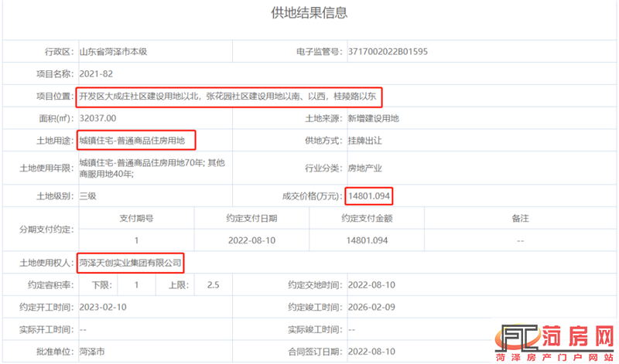Image resolution: width=619 pixels, height=364 pixels.
Task: Click land user 菏泽天创实业集团有限公司
Action: tap(130, 263)
